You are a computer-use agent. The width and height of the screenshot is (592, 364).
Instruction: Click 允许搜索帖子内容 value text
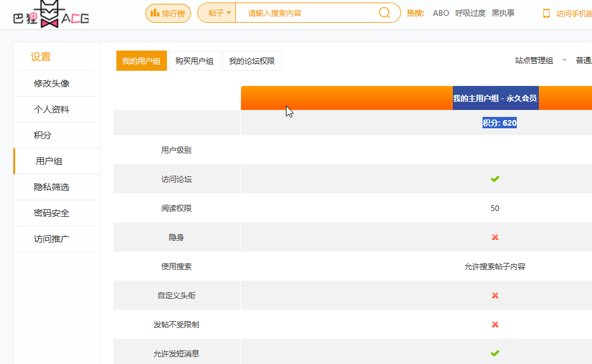point(495,266)
